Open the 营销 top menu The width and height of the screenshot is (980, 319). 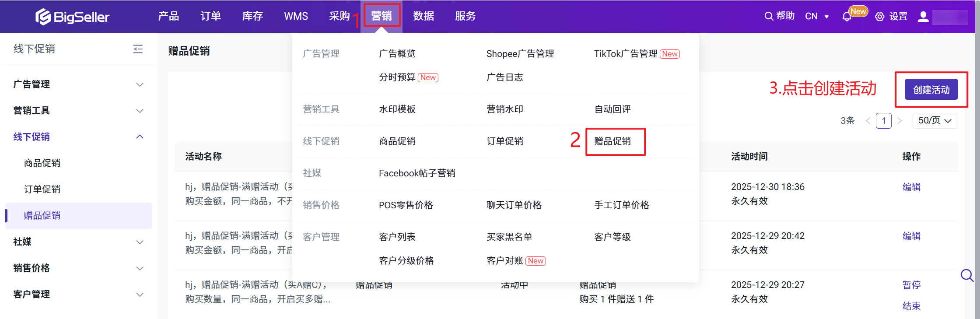click(381, 16)
